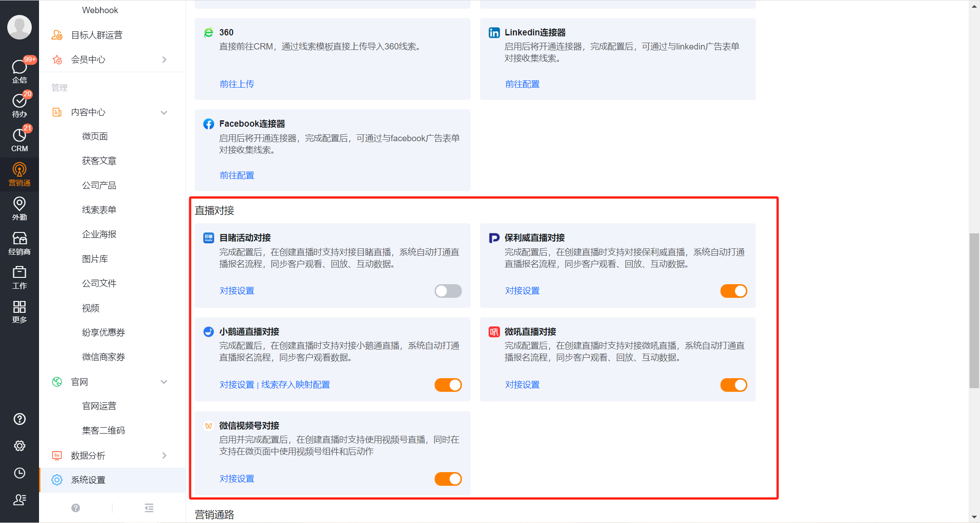Screen dimensions: 980x523
Task: Open the contacts list icon at sidebar bottom
Action: click(x=20, y=500)
